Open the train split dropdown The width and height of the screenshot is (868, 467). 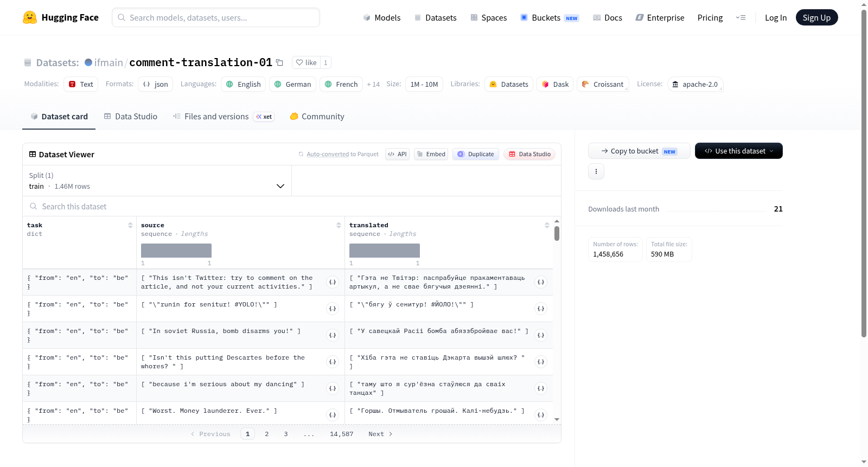157,181
